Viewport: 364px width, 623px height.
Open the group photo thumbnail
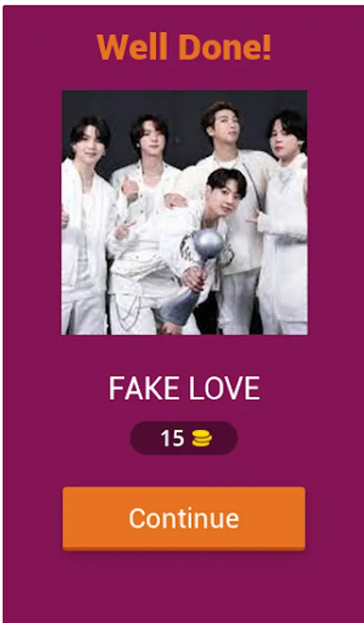pyautogui.click(x=184, y=213)
